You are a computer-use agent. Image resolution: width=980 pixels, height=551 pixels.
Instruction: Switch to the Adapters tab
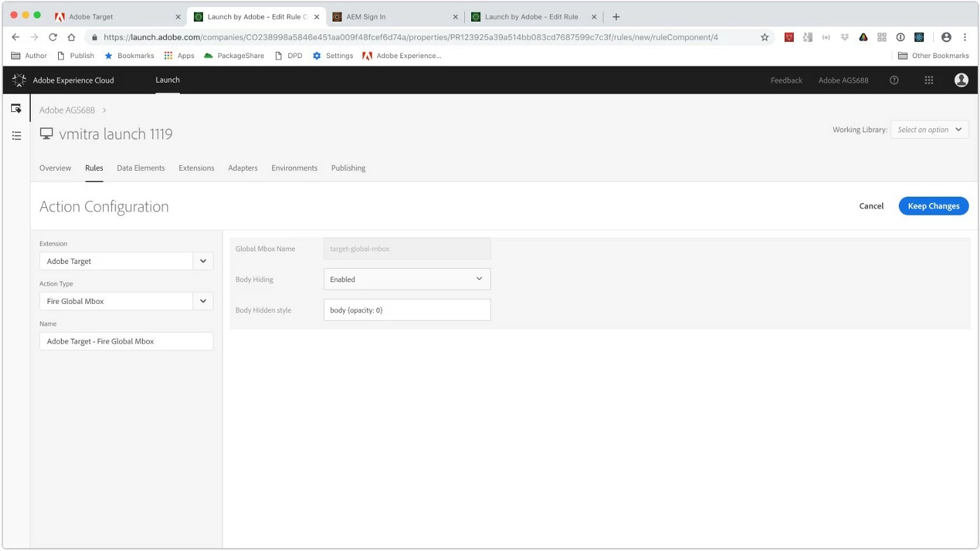point(243,168)
